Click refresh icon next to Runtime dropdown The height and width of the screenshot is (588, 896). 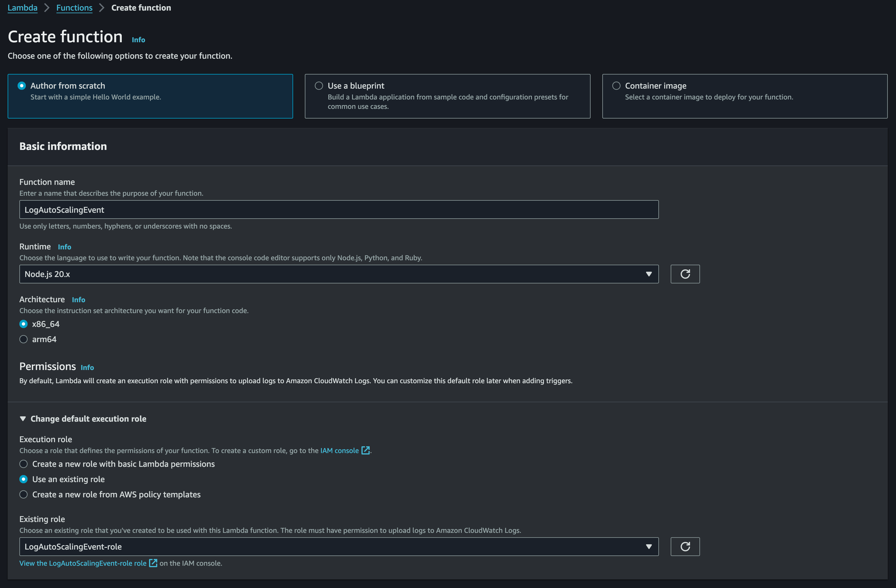(685, 274)
